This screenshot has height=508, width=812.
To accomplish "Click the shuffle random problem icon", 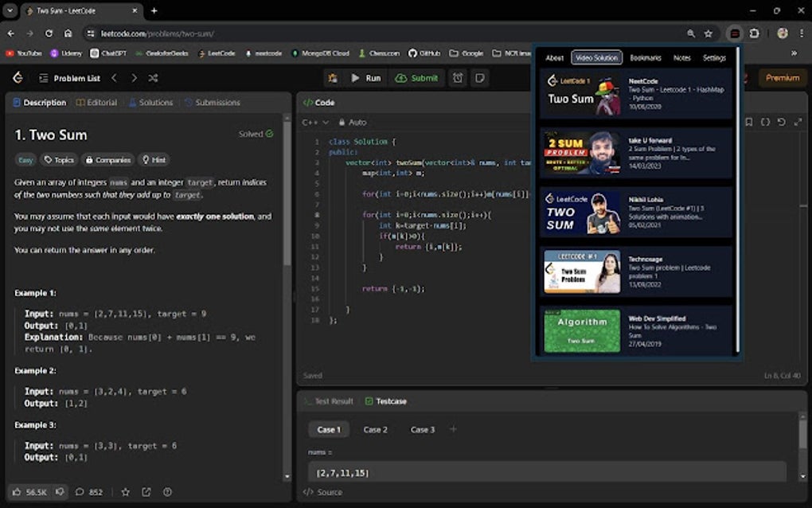I will [153, 78].
